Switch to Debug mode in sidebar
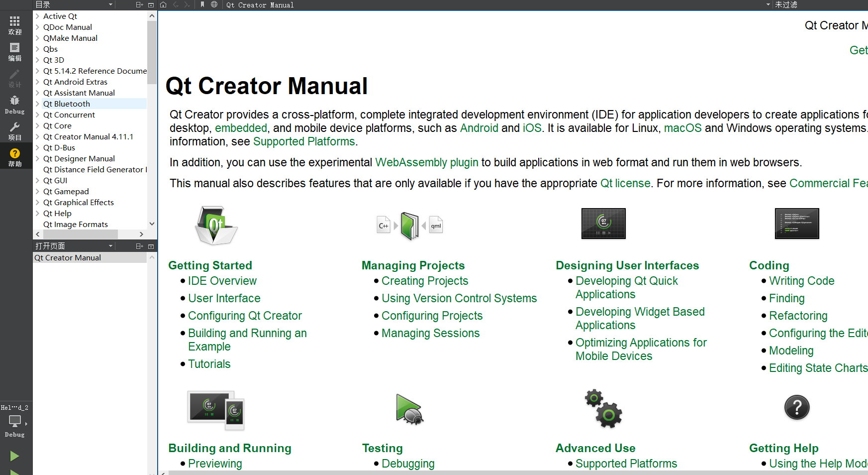 [15, 105]
